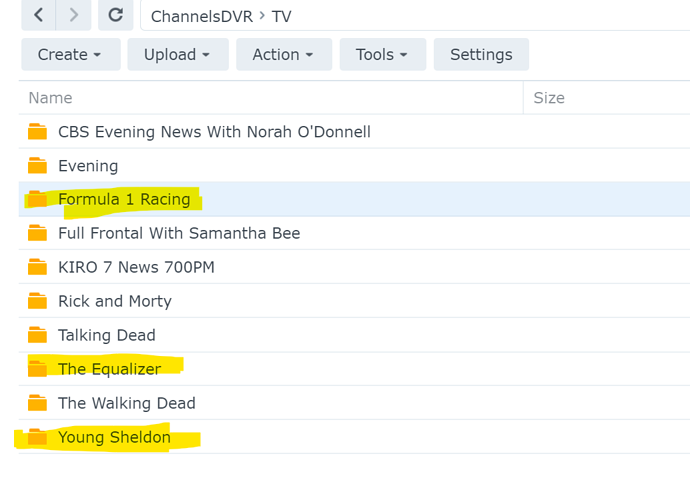Screen dimensions: 690x486
Task: Open the Create dropdown menu
Action: (70, 55)
